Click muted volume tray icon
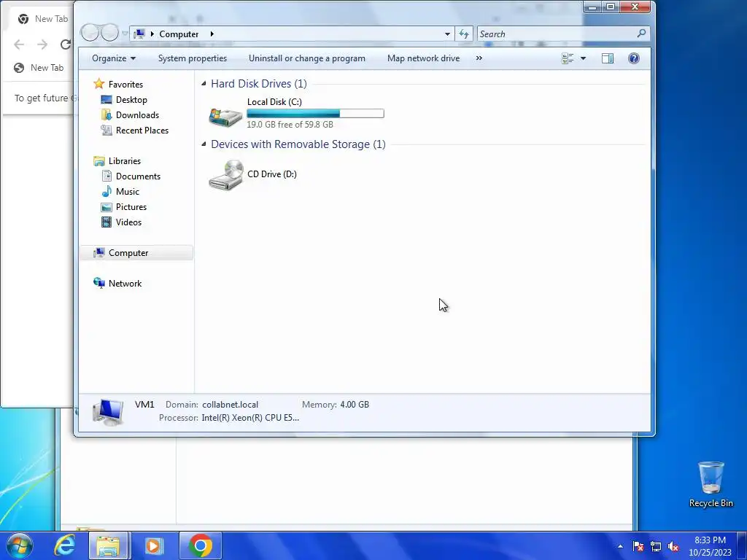 [673, 546]
